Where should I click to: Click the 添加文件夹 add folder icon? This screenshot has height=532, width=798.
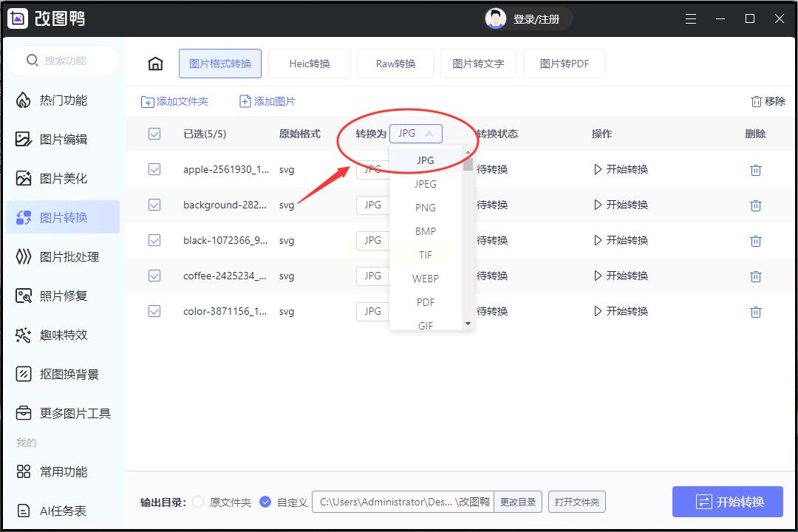click(x=148, y=102)
